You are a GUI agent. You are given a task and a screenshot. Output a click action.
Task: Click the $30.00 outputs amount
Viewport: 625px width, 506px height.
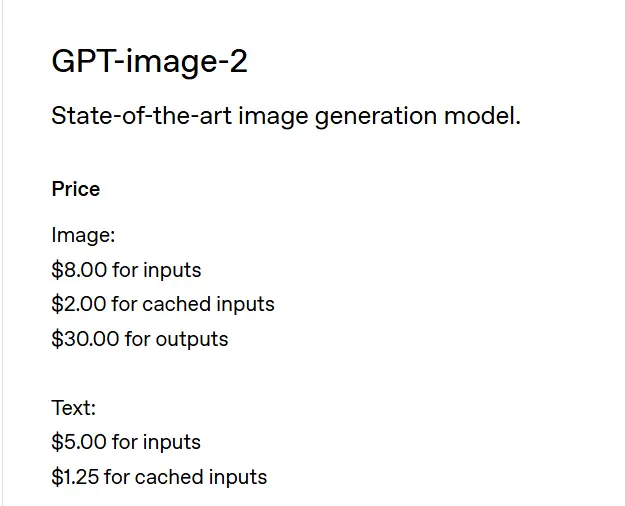(83, 339)
